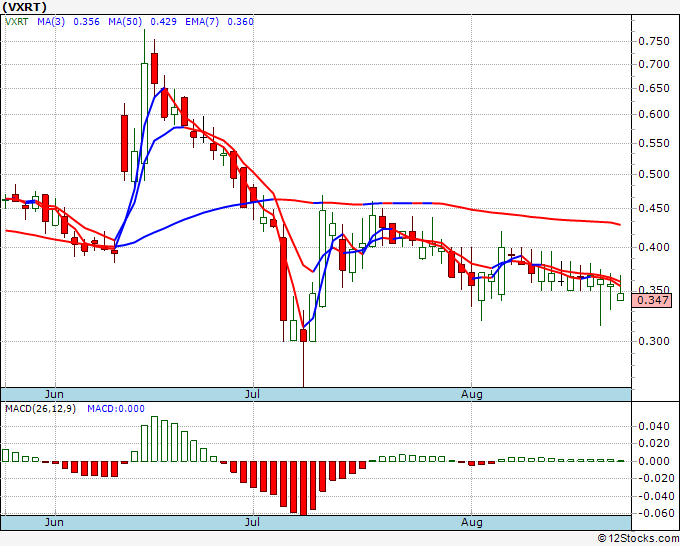Click Jul on the price chart axis
Viewport: 680px width, 546px height.
click(252, 395)
